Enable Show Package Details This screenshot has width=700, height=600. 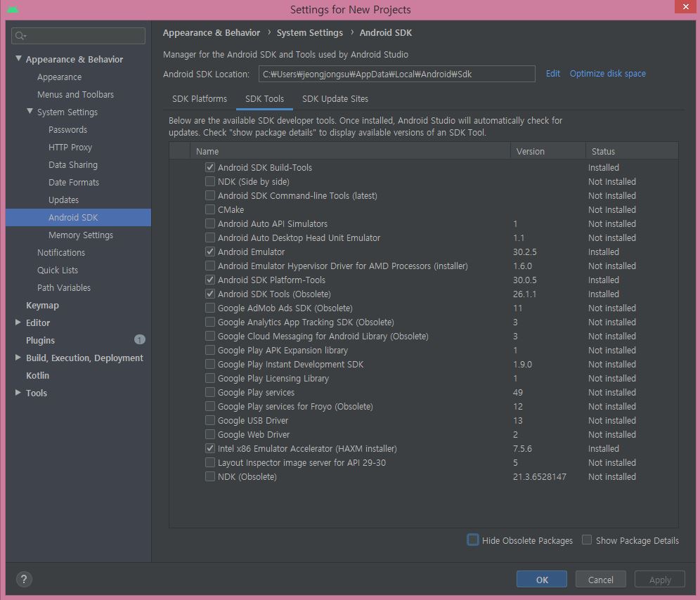(587, 540)
